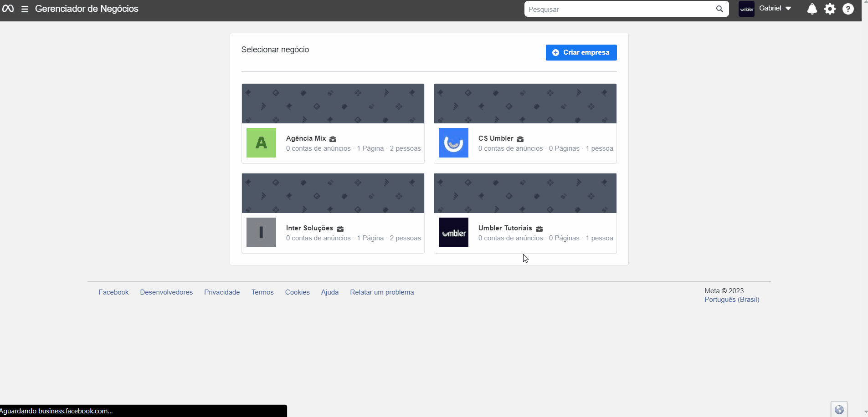This screenshot has width=868, height=417.
Task: Open the settings gear icon
Action: tap(830, 9)
